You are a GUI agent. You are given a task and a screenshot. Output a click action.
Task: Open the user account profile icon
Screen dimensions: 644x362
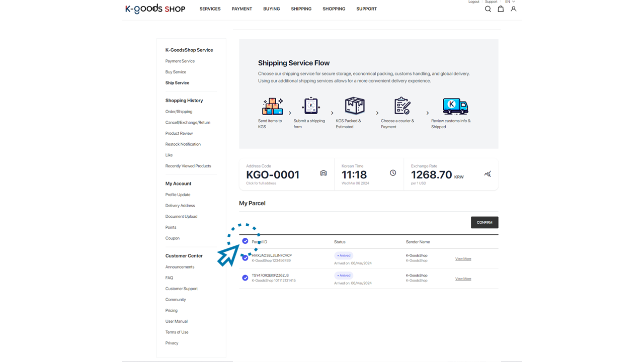pyautogui.click(x=513, y=9)
